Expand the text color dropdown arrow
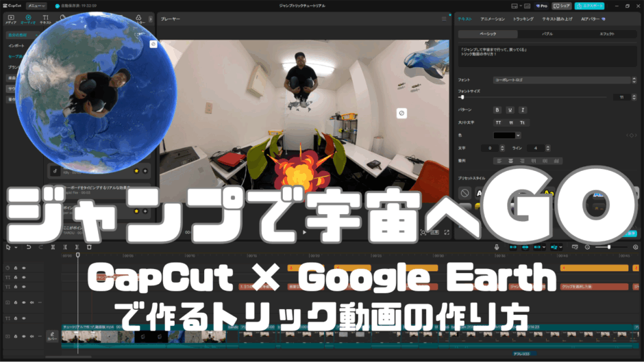The image size is (644, 362). click(518, 135)
